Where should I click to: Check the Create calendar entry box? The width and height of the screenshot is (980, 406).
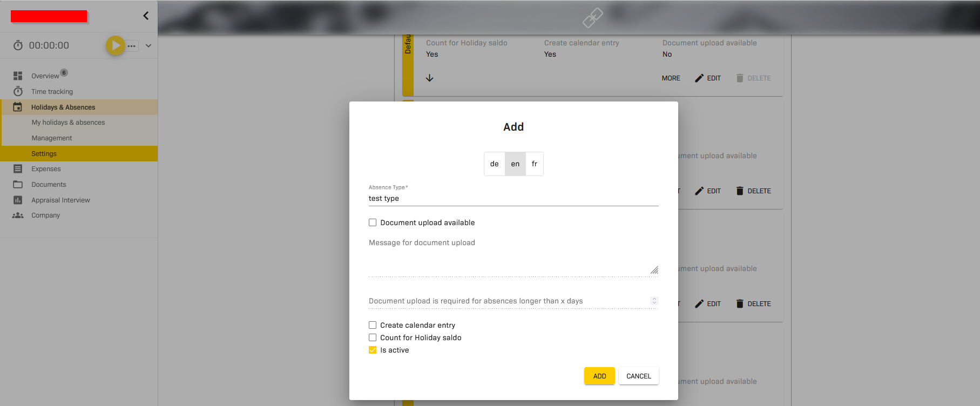pyautogui.click(x=373, y=325)
